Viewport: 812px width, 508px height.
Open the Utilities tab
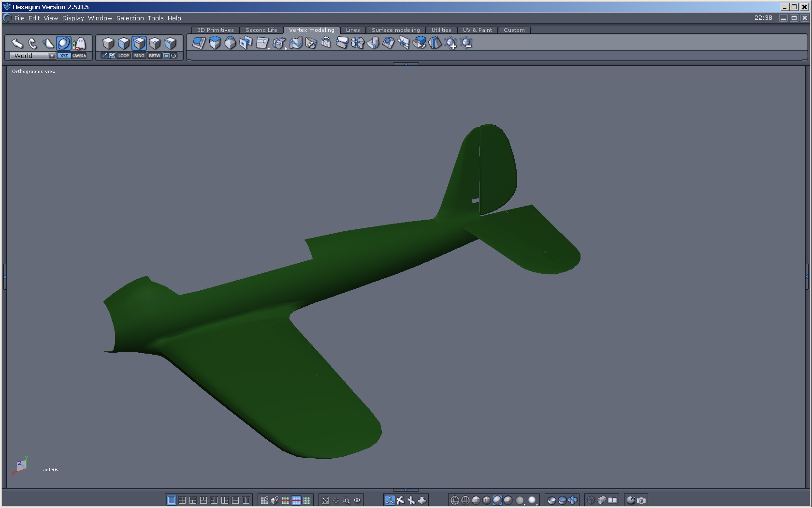441,30
